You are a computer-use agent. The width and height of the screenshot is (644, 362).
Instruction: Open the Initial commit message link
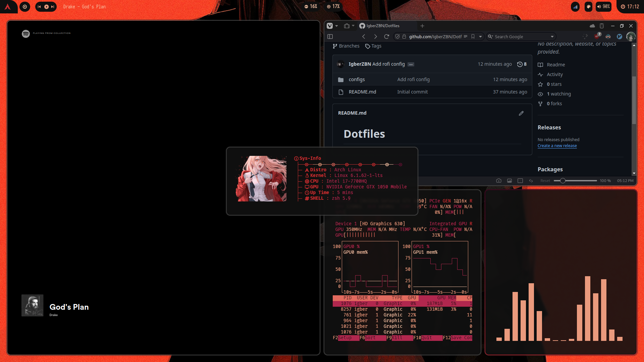[413, 92]
